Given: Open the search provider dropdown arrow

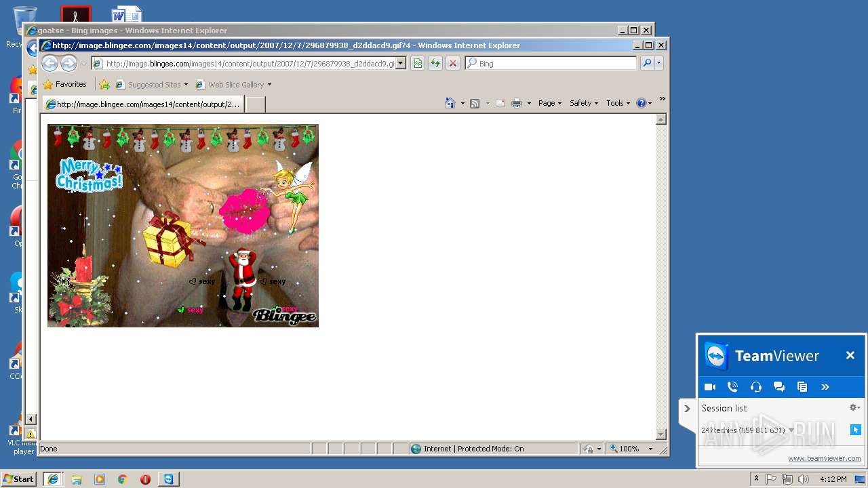Looking at the screenshot, I should 658,64.
